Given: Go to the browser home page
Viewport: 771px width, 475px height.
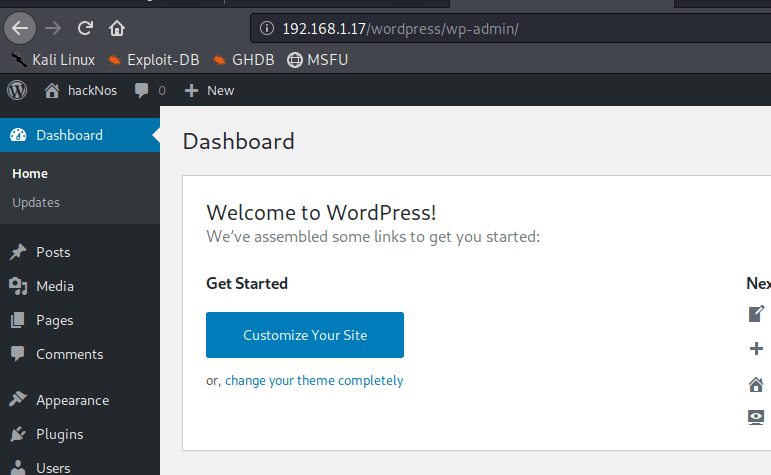Looking at the screenshot, I should (x=117, y=28).
